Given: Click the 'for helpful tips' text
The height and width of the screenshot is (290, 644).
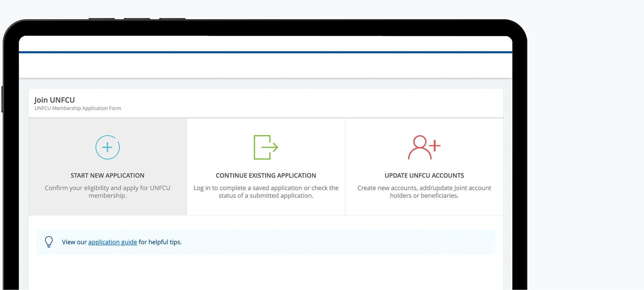Looking at the screenshot, I should tap(160, 242).
